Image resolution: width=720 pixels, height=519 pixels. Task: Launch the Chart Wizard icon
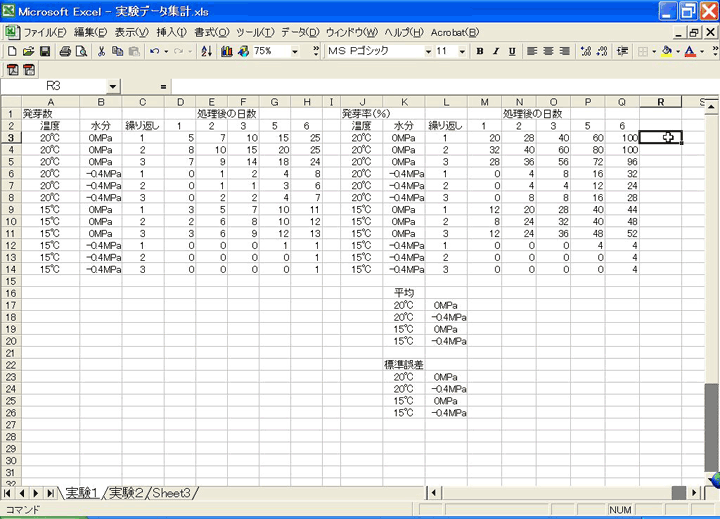pos(228,51)
